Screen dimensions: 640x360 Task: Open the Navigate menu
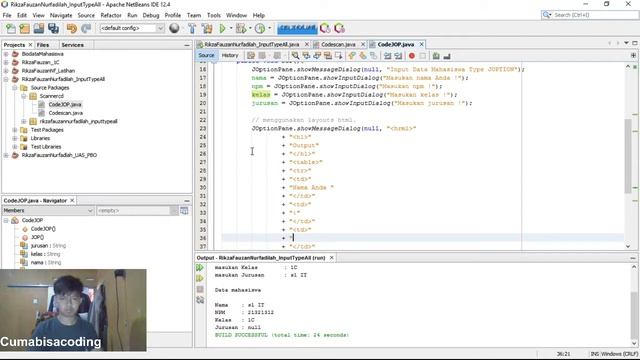tap(61, 15)
